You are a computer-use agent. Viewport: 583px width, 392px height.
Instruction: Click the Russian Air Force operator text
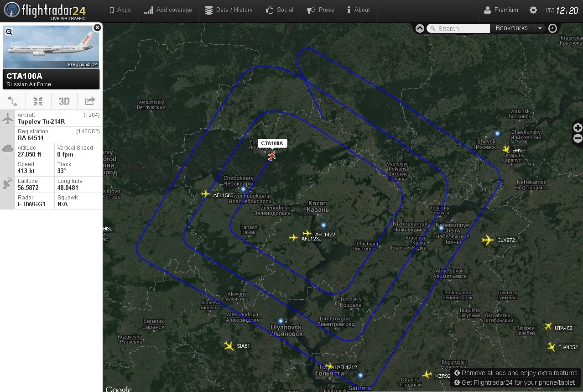(x=29, y=84)
